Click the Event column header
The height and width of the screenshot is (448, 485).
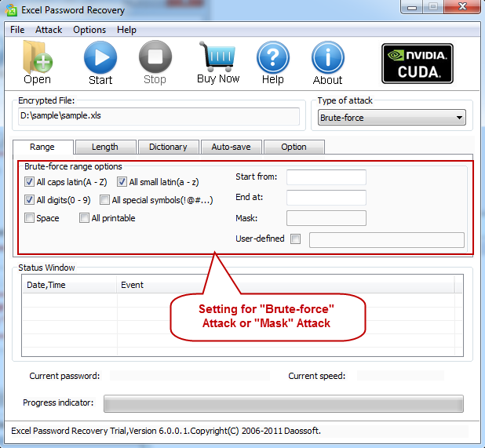(x=286, y=285)
